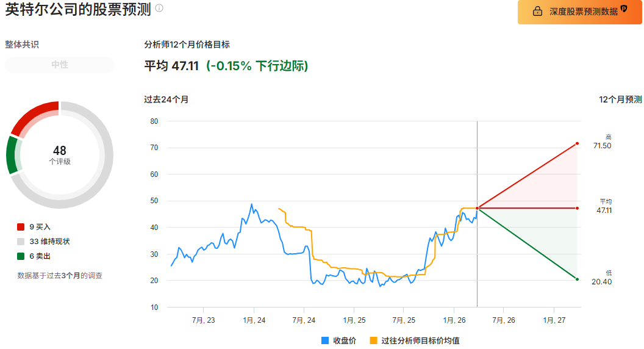Click the 分析师12个月价格目标 heading
Viewport: 644px width, 349px height.
(187, 45)
